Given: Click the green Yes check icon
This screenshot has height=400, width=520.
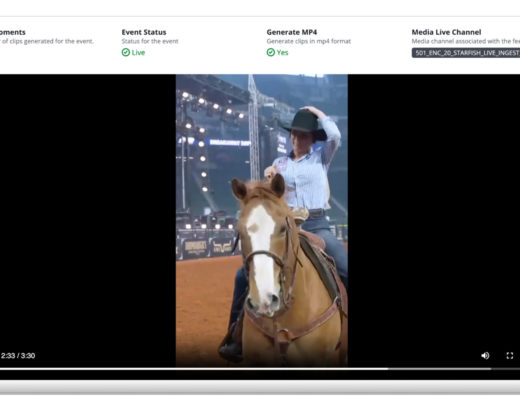Looking at the screenshot, I should (x=271, y=52).
